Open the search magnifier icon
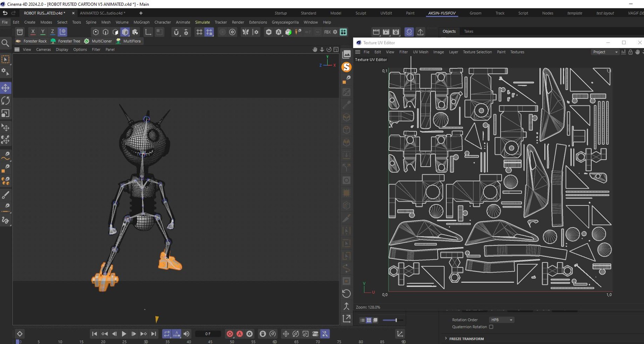Image resolution: width=644 pixels, height=344 pixels. 5,43
